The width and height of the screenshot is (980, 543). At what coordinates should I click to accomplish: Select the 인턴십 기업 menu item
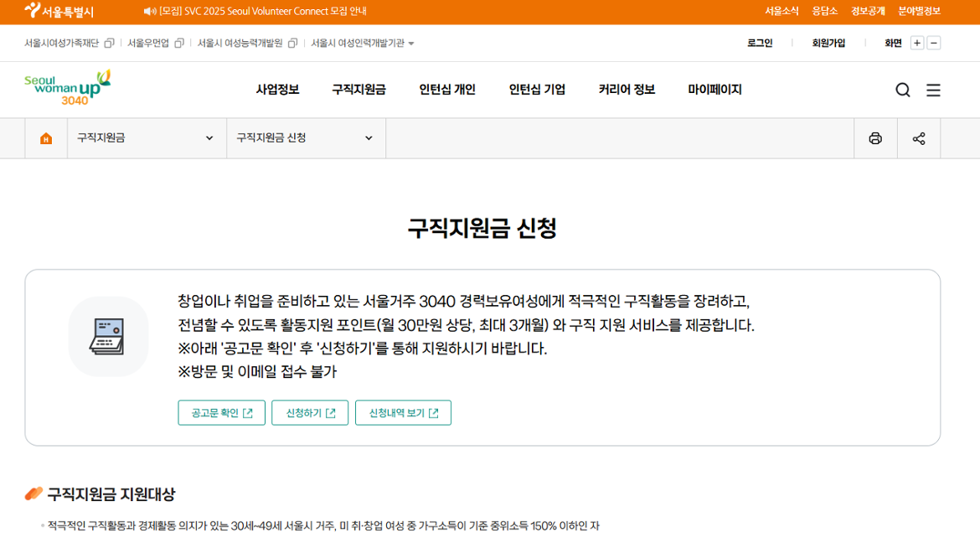(x=536, y=90)
